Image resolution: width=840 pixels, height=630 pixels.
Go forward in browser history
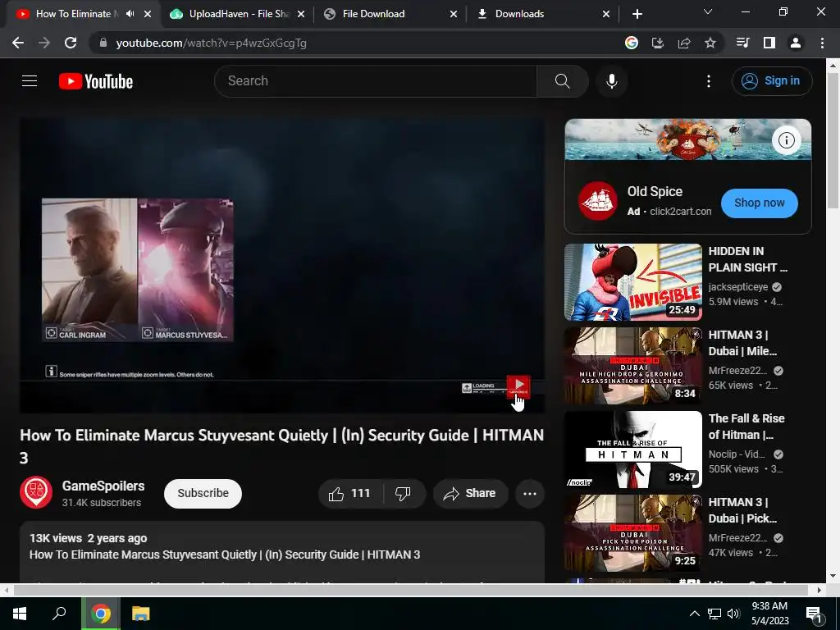[44, 43]
